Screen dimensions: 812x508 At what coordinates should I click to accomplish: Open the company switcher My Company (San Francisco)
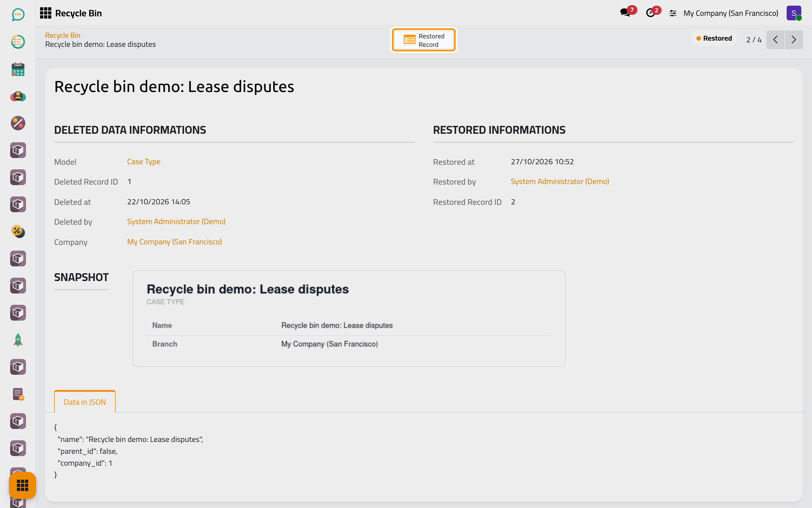click(x=731, y=13)
